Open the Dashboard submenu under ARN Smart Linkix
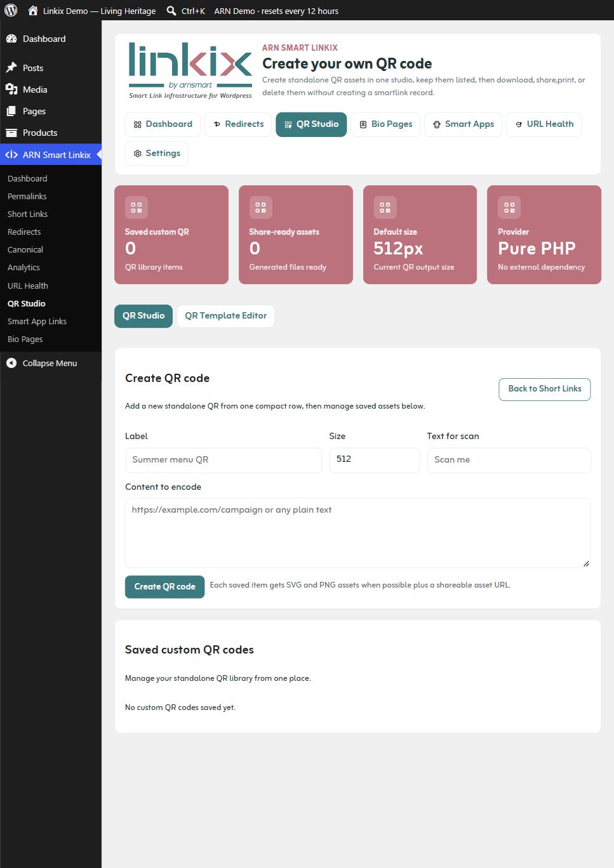The image size is (614, 868). click(x=27, y=179)
